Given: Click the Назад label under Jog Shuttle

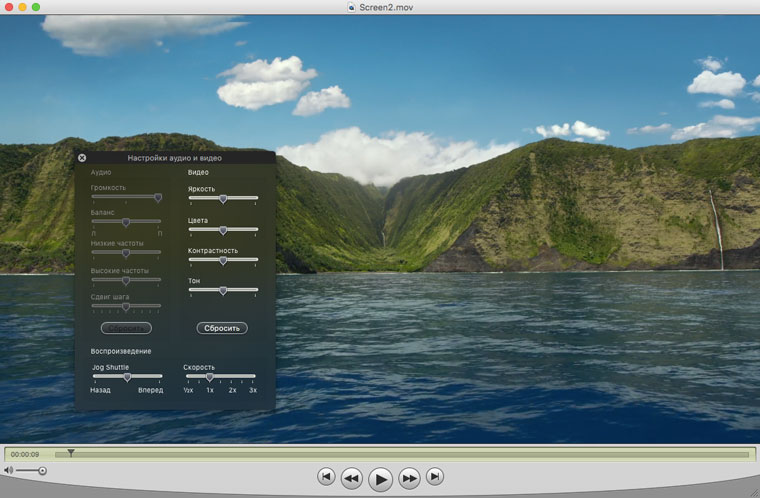Looking at the screenshot, I should coord(100,390).
